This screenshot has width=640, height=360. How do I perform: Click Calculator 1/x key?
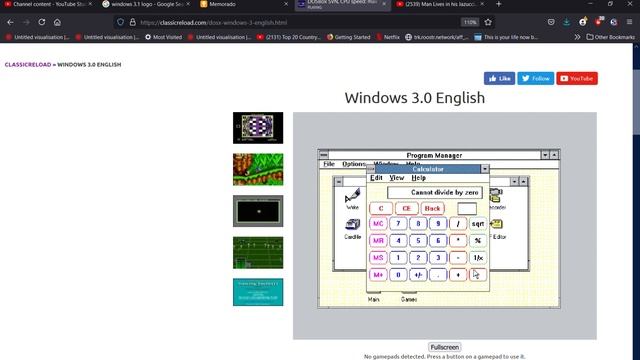478,258
